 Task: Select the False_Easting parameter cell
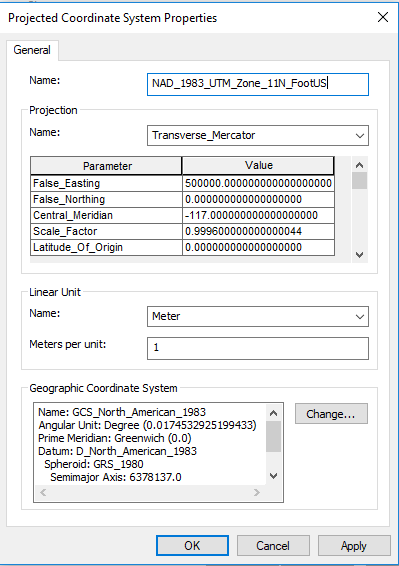point(107,183)
